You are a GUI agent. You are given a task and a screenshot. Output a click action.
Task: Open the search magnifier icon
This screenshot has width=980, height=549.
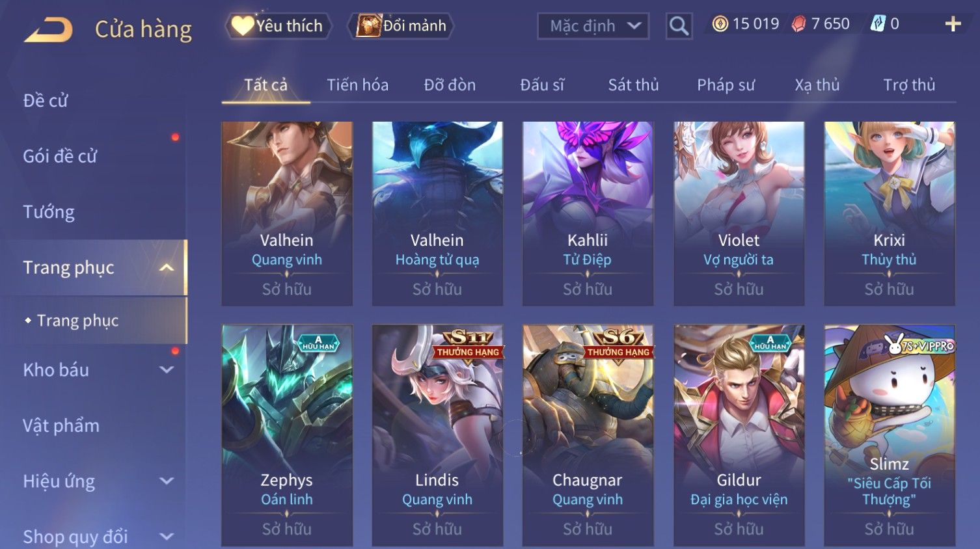click(x=679, y=26)
